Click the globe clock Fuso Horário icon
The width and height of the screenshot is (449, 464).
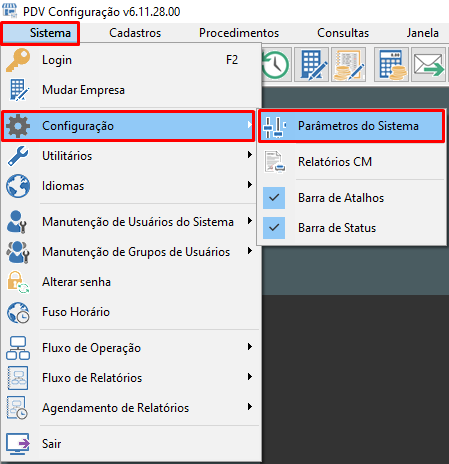(x=18, y=312)
